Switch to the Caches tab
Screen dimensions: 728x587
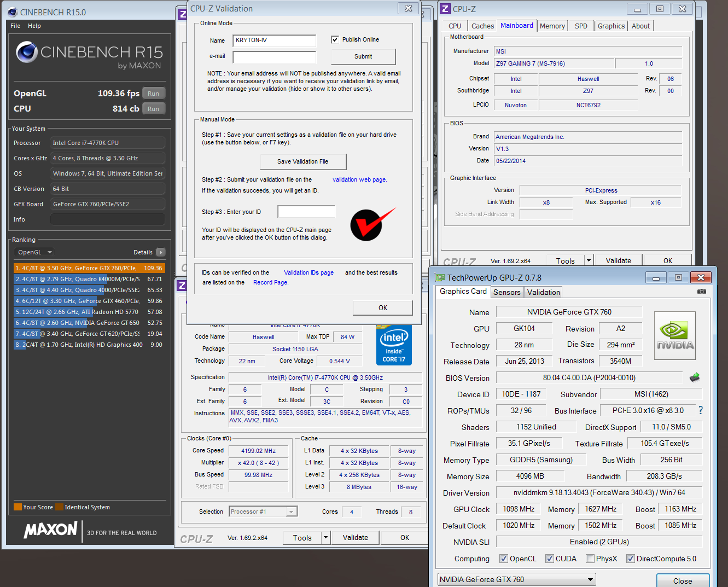(x=482, y=26)
